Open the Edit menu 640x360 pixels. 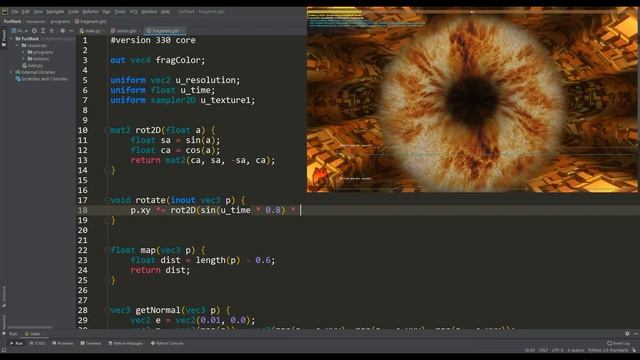click(x=25, y=12)
